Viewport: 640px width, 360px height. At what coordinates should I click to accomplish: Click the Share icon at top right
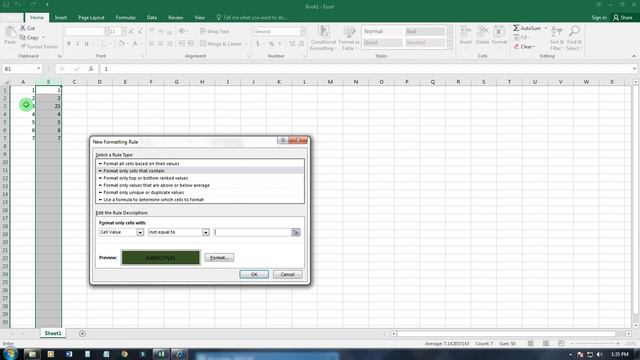[622, 18]
